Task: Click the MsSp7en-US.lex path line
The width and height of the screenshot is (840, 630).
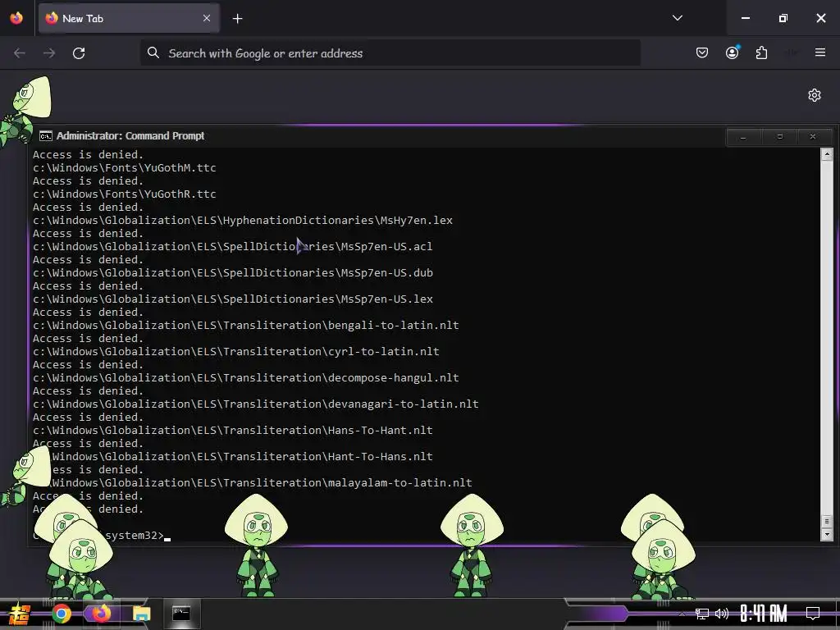Action: (233, 299)
